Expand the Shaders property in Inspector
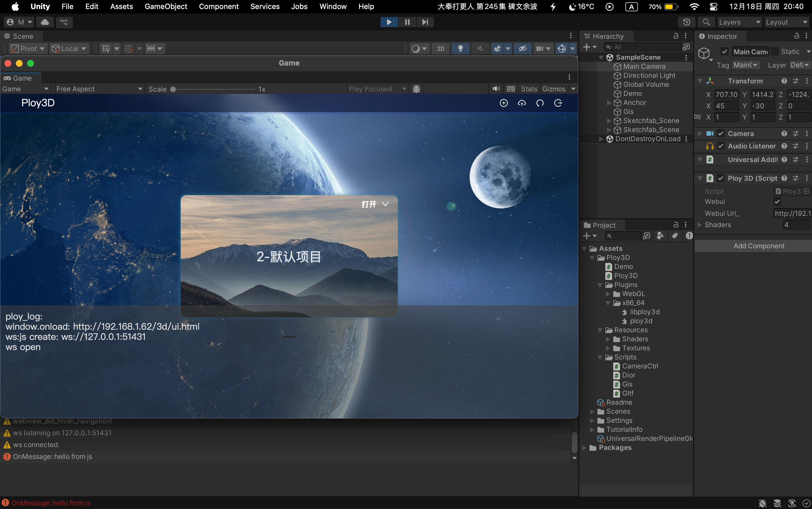812x509 pixels. (699, 225)
